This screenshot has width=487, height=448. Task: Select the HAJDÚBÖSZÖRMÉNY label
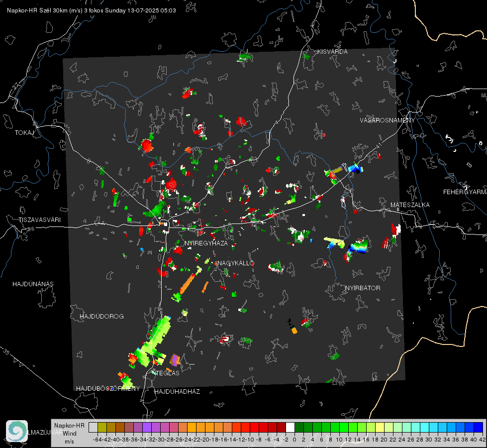point(108,389)
